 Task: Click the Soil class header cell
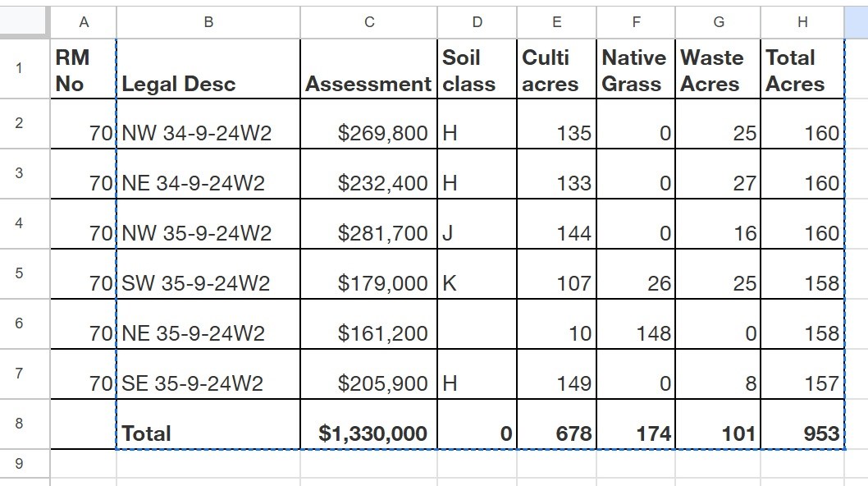point(477,70)
